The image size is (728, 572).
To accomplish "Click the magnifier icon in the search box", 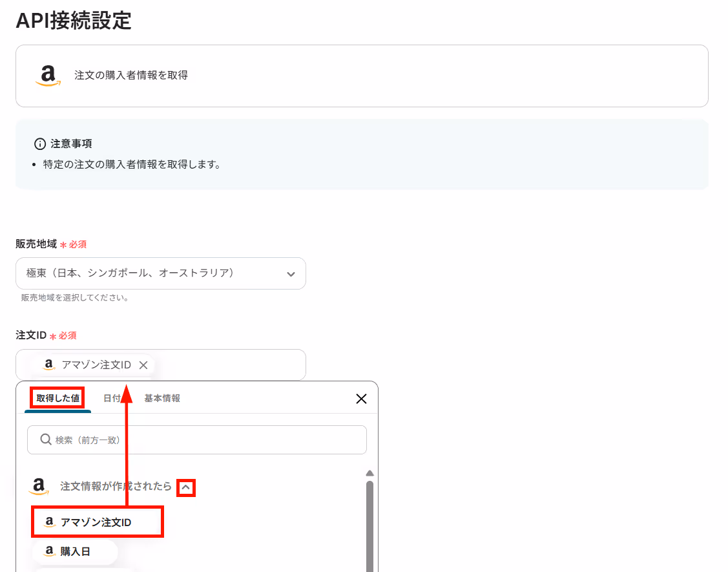I will [x=45, y=439].
